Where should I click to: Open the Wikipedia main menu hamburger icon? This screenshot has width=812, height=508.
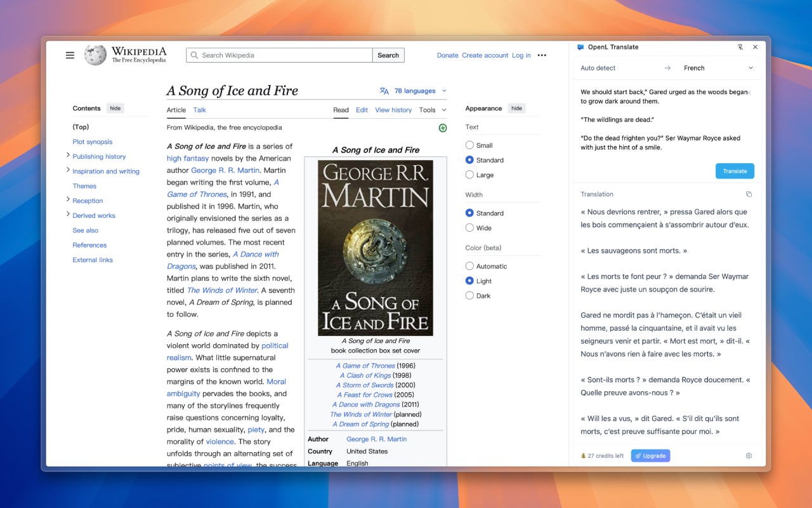point(70,55)
